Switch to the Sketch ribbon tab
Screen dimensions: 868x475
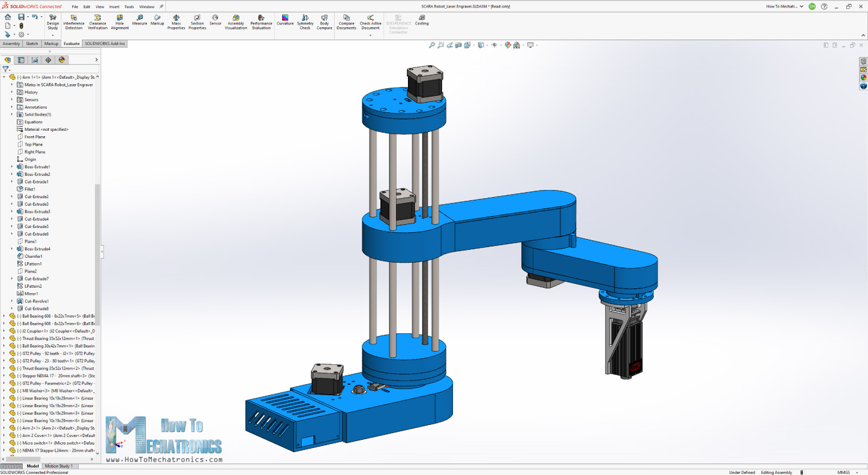coord(32,43)
